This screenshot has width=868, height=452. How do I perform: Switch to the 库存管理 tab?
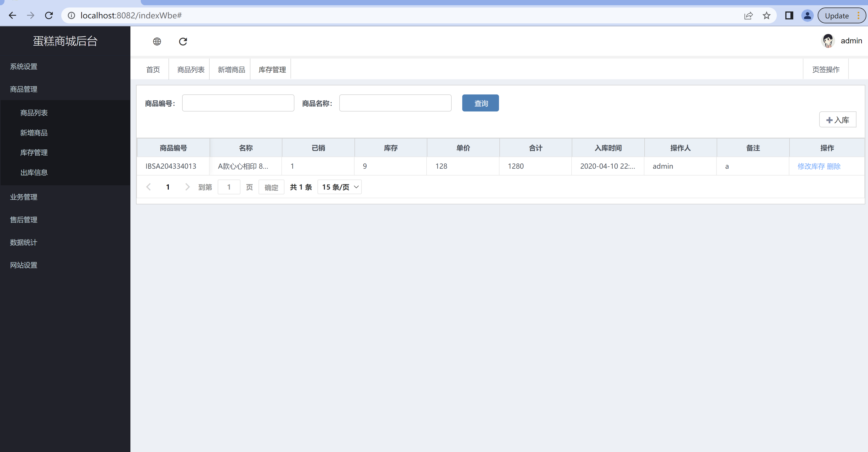tap(272, 69)
